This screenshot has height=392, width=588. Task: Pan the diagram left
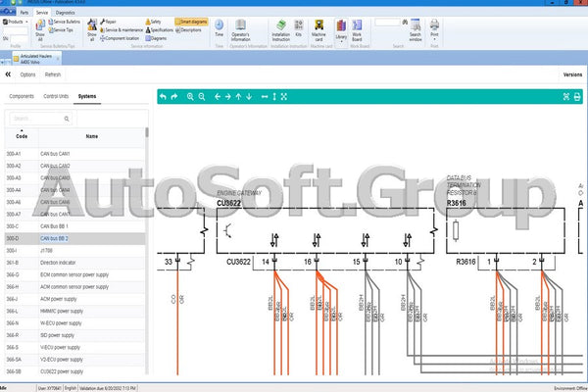pos(218,97)
